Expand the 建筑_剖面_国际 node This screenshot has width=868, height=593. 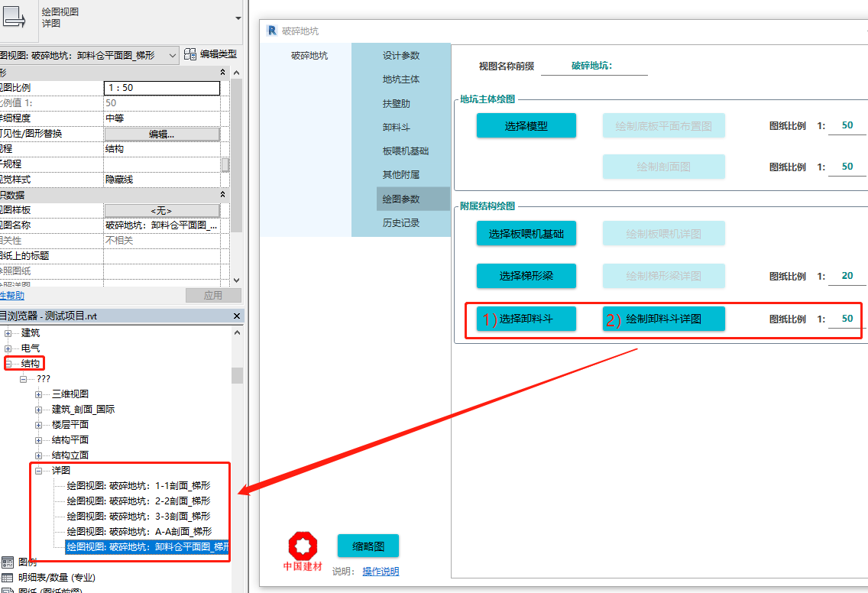(x=38, y=410)
